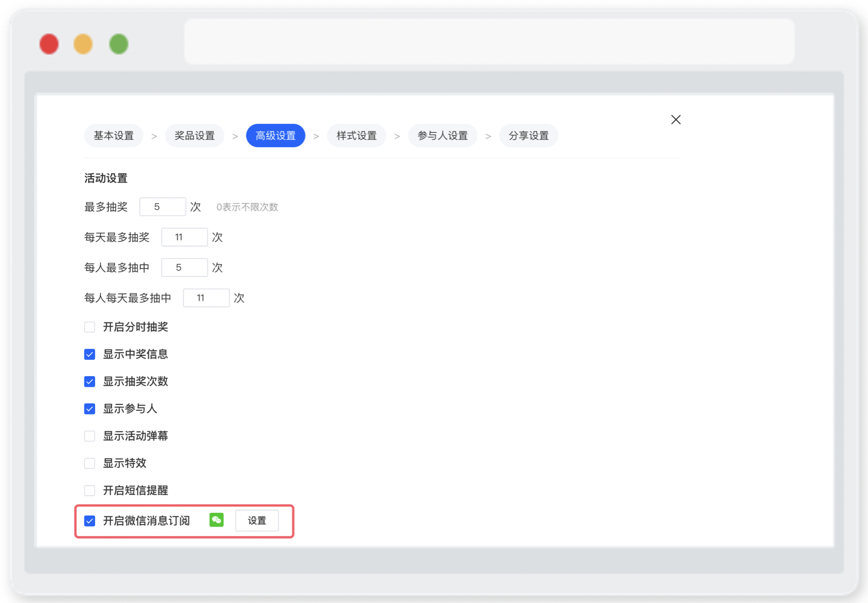This screenshot has width=868, height=603.
Task: Focus the 最多抽奖 count field
Action: [x=162, y=207]
